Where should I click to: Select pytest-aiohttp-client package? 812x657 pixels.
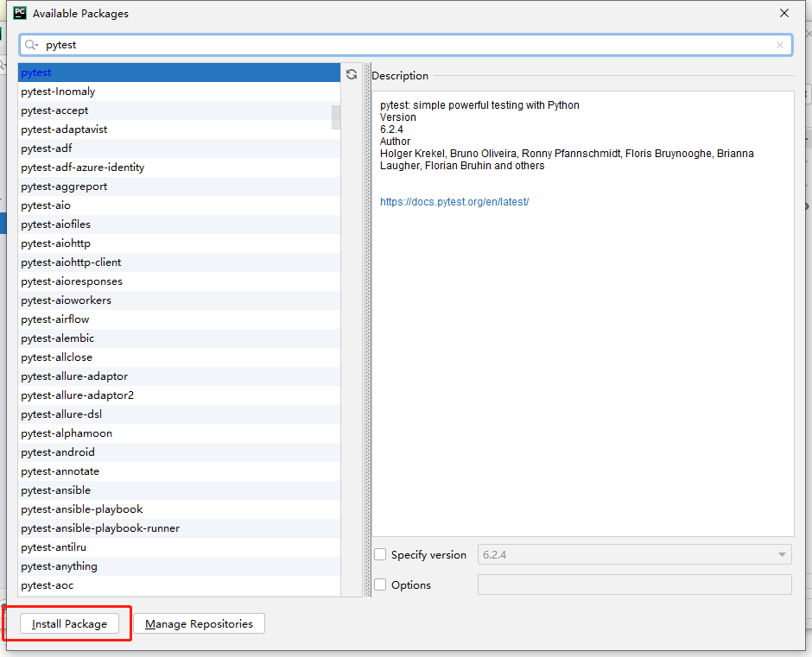[179, 262]
